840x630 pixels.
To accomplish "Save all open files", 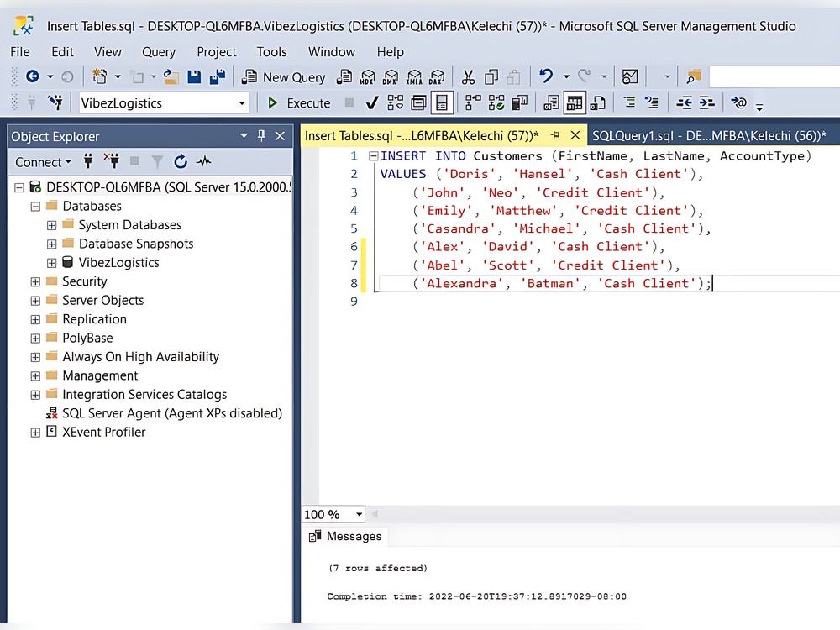I will point(217,76).
